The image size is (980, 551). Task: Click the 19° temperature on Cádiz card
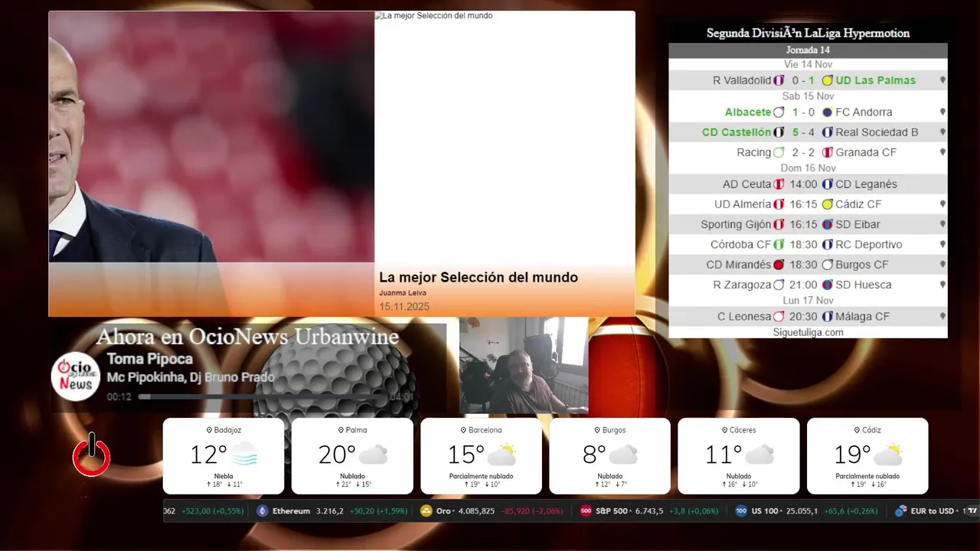coord(852,455)
